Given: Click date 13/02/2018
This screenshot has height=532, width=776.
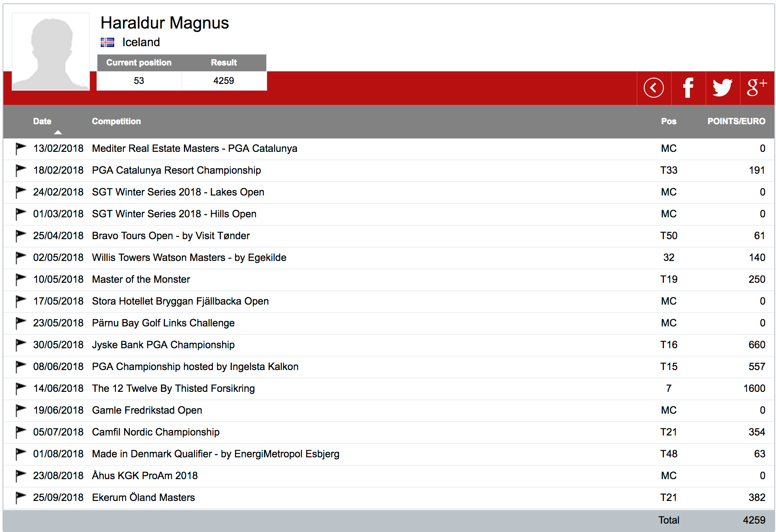Looking at the screenshot, I should (58, 149).
